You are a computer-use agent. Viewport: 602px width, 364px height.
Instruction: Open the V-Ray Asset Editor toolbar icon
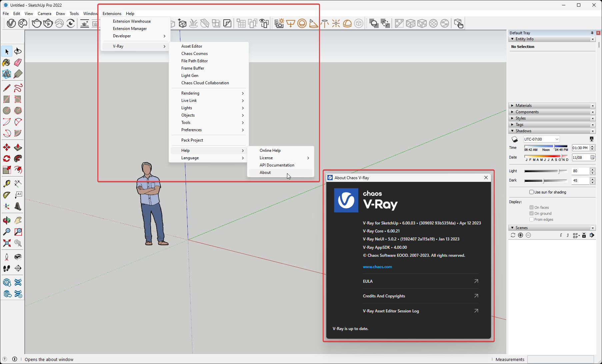pyautogui.click(x=11, y=23)
